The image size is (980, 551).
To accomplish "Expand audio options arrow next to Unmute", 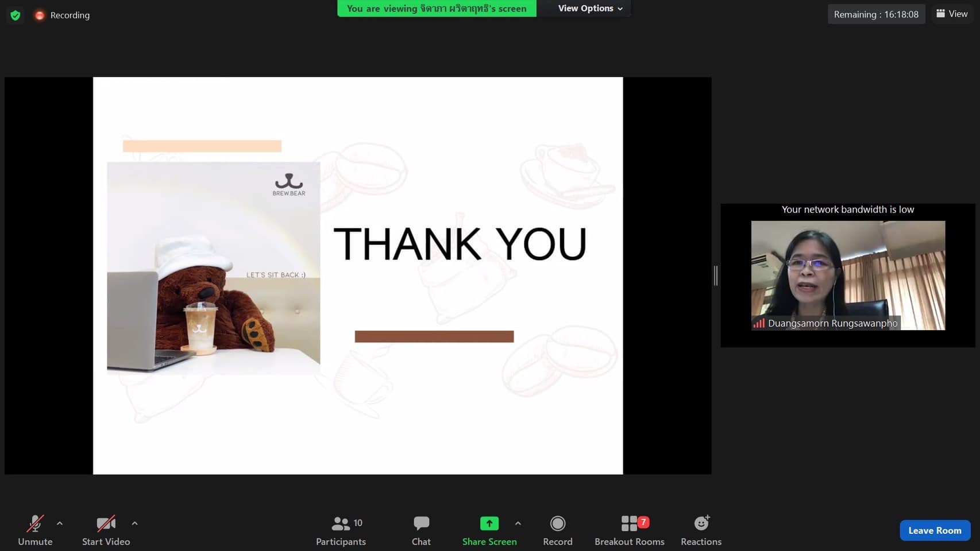I will coord(60,523).
